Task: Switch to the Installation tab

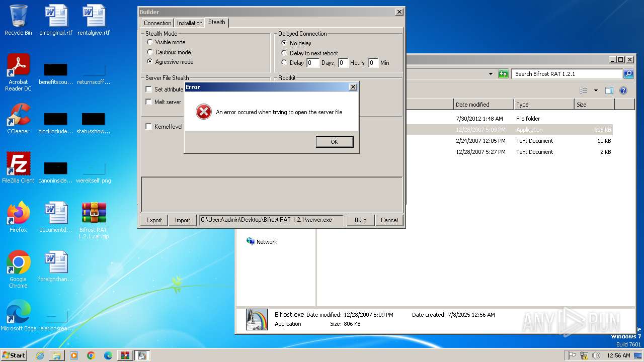Action: tap(190, 23)
